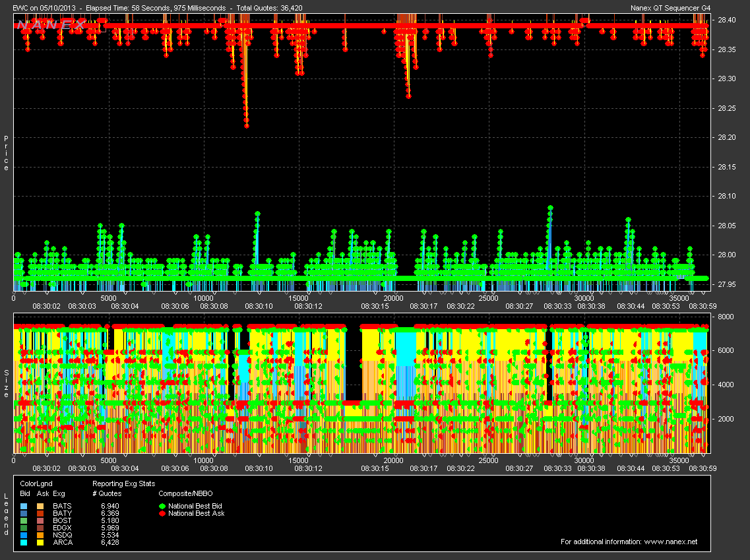Click 08:30:02 under the size chart
This screenshot has height=560, width=750.
tap(46, 469)
